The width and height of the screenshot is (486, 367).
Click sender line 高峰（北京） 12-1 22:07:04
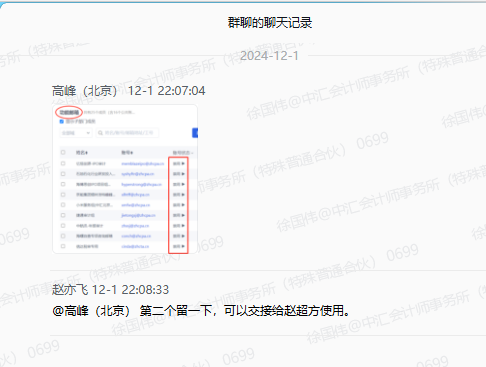point(129,91)
